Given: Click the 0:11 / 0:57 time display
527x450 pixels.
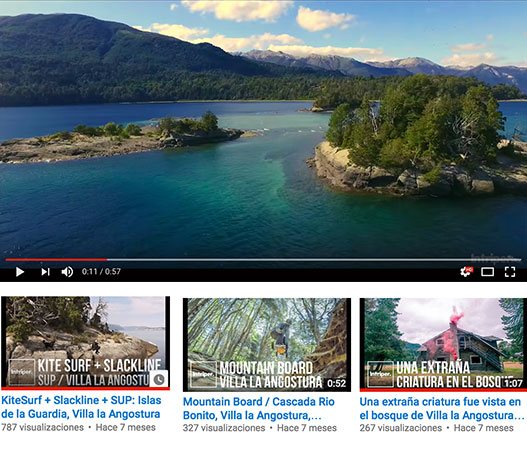Looking at the screenshot, I should (101, 272).
